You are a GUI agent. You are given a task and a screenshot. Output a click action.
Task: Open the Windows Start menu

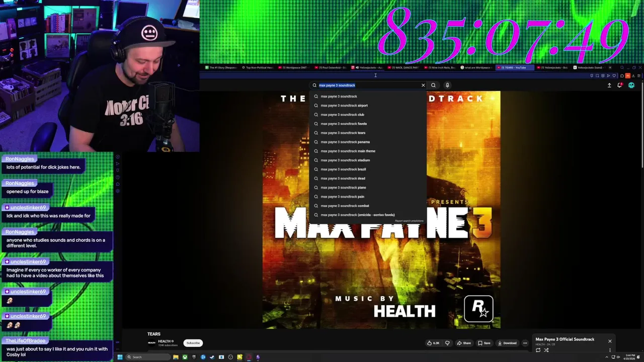120,357
